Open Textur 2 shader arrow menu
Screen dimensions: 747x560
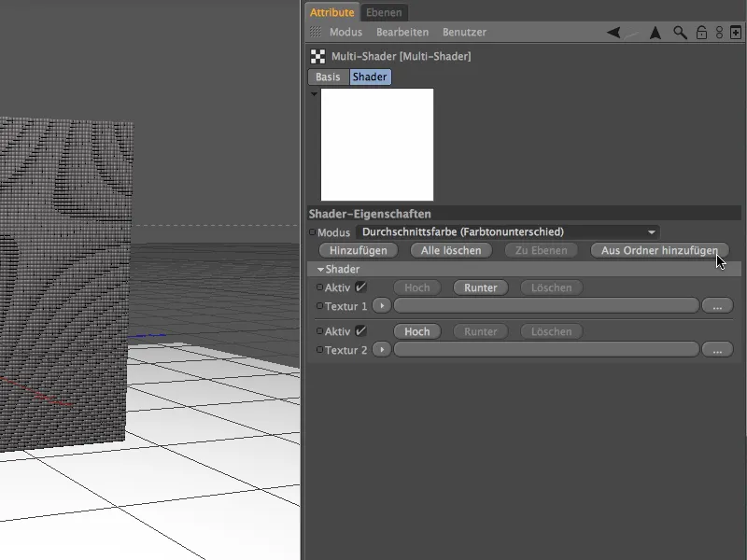click(x=382, y=349)
